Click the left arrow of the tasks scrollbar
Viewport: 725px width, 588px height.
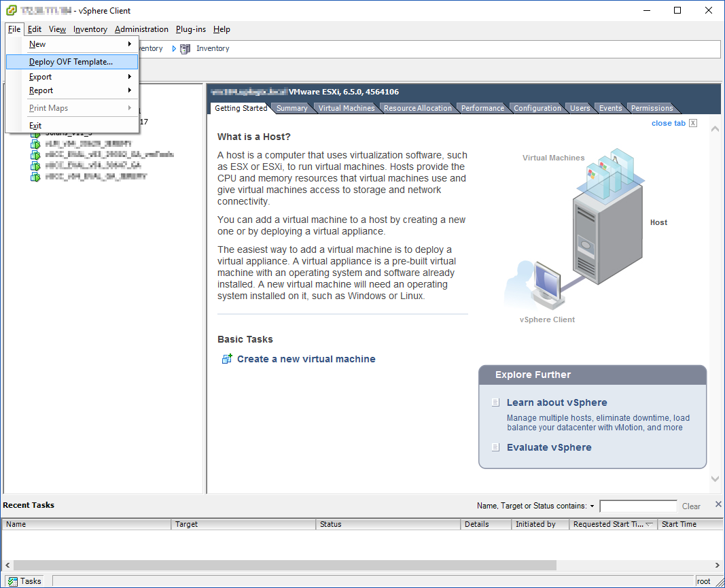7,566
